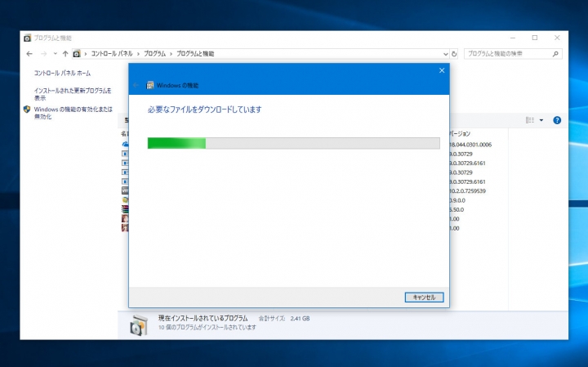Screen dimensions: 588x367
Task: Minimize the プログラムと機能 window
Action: [513, 38]
